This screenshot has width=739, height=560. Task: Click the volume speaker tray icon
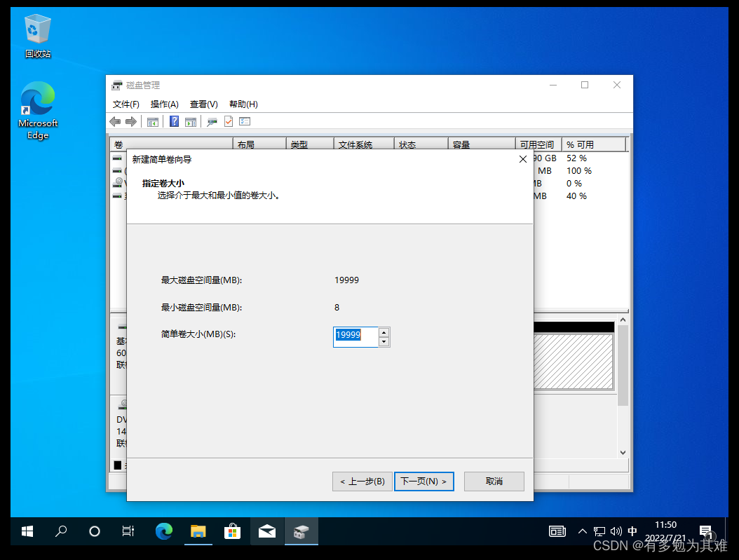(616, 531)
